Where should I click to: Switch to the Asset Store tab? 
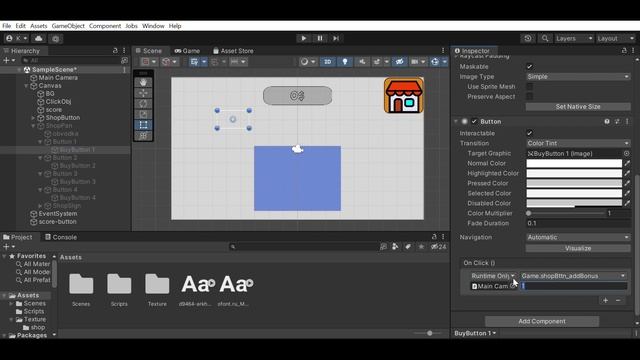[x=233, y=51]
